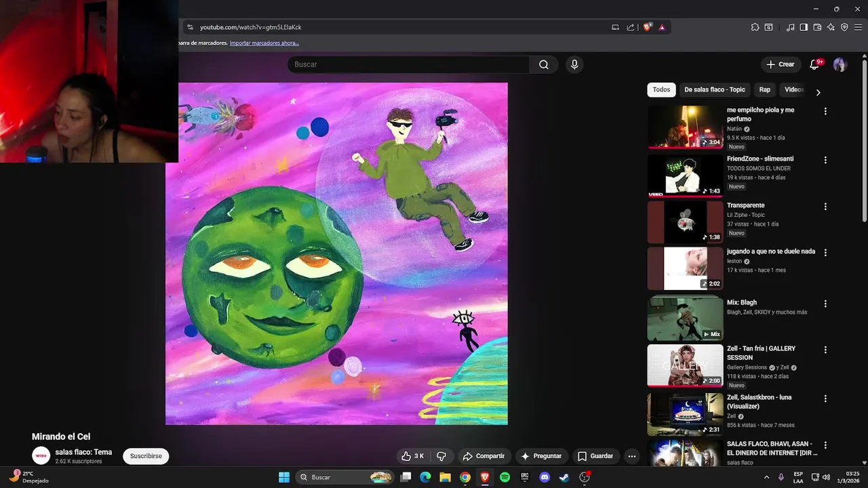Screen dimensions: 868x488
Task: Open the YouTube account avatar menu
Action: click(840, 64)
